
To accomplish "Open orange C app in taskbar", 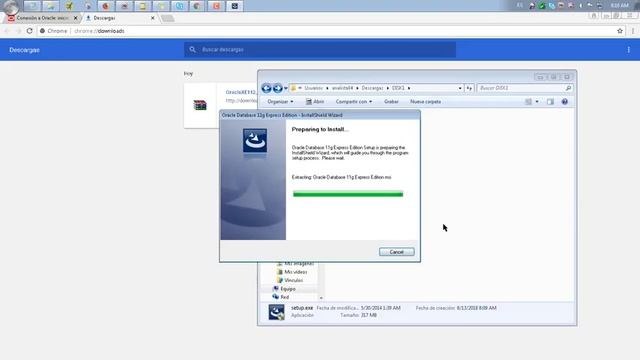I will click(216, 6).
